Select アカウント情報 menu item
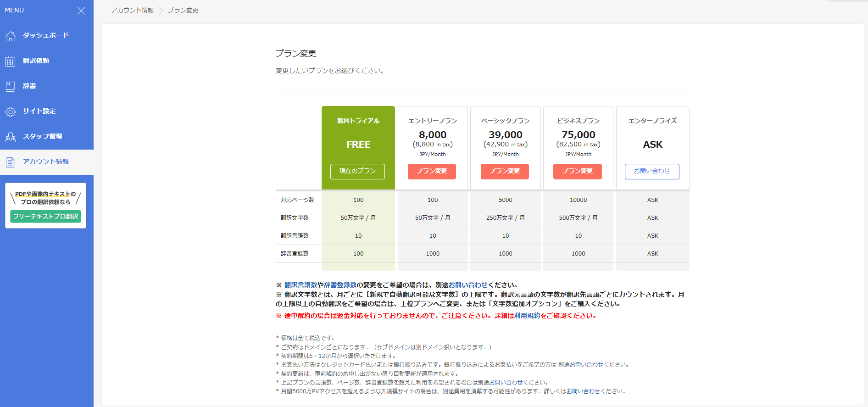 click(47, 162)
